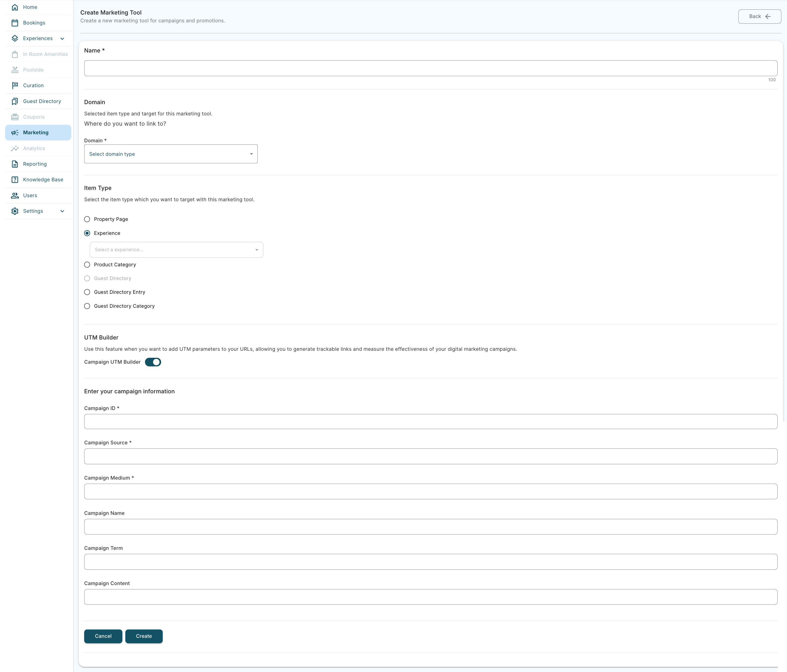Image resolution: width=787 pixels, height=672 pixels.
Task: Expand the Settings sidebar chevron
Action: point(62,211)
